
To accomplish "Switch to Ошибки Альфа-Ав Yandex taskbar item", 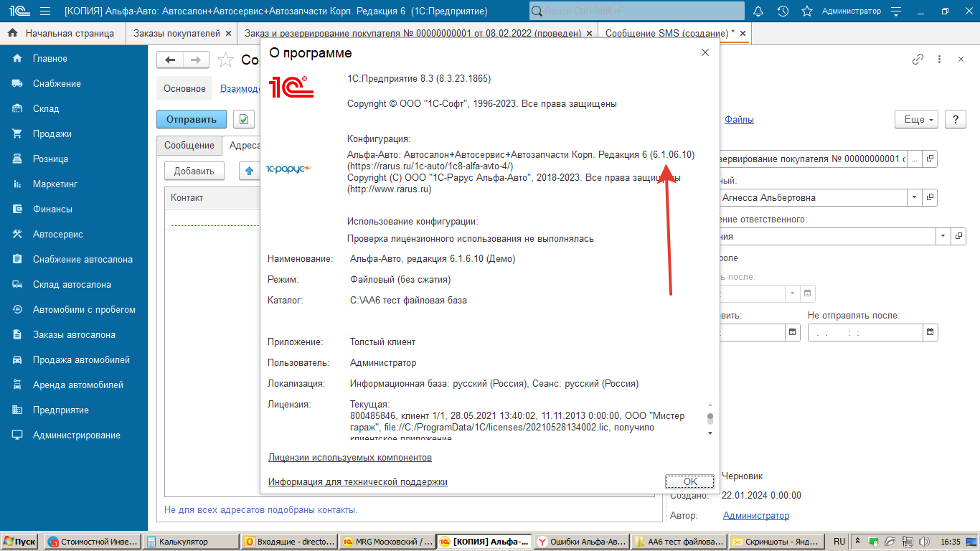I will [580, 542].
